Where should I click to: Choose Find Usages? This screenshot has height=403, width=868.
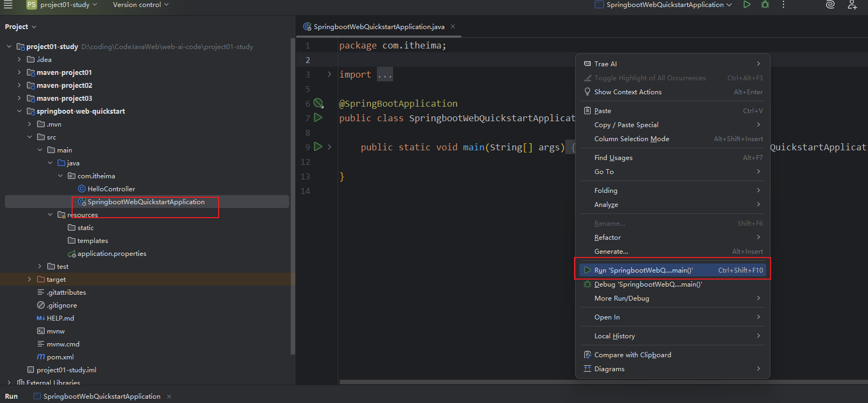pyautogui.click(x=673, y=158)
